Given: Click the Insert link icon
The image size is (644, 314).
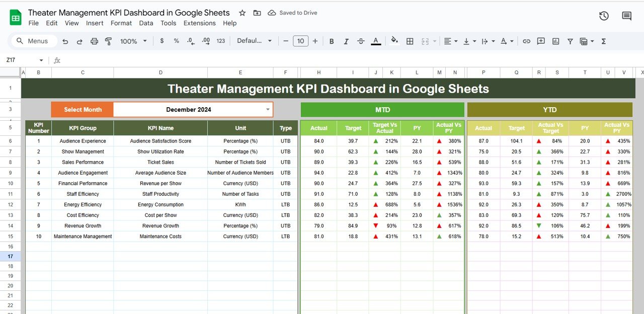Looking at the screenshot, I should point(526,41).
